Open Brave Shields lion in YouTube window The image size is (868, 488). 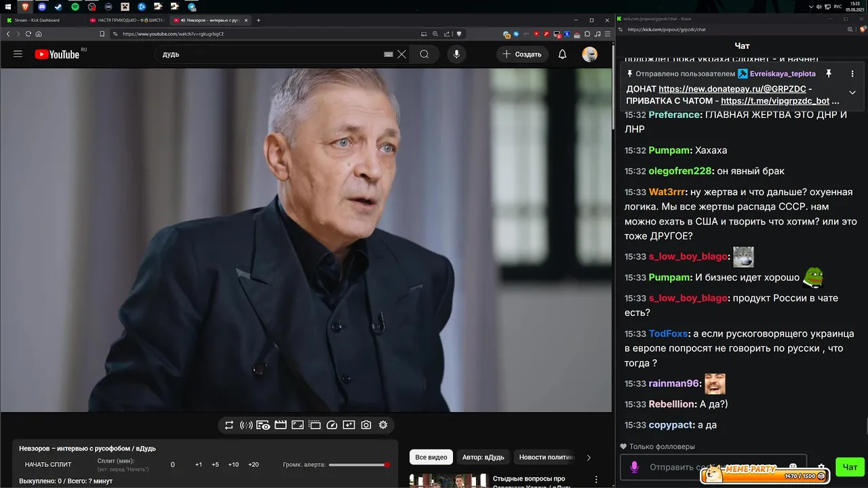[459, 34]
